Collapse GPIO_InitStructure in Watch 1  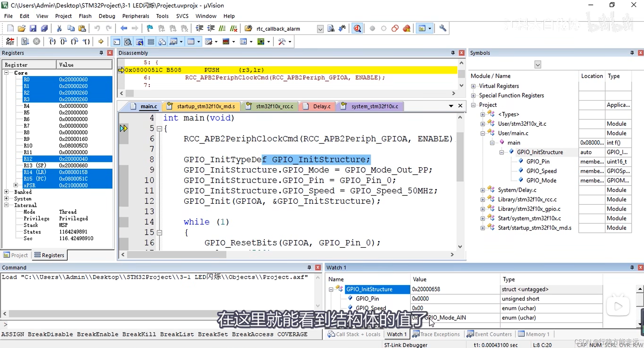click(x=331, y=289)
